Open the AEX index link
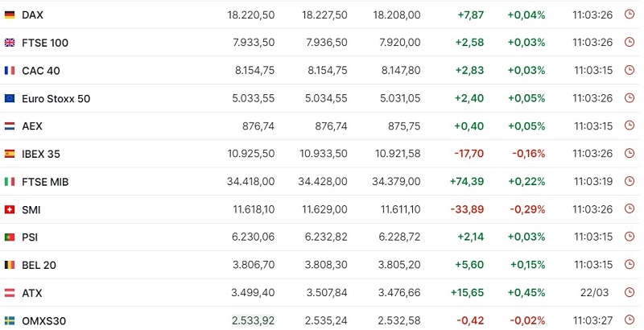This screenshot has width=644, height=330. click(32, 126)
